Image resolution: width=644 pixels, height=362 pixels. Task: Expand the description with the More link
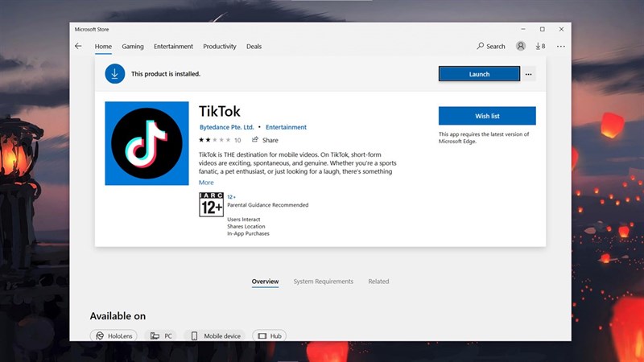click(x=206, y=183)
